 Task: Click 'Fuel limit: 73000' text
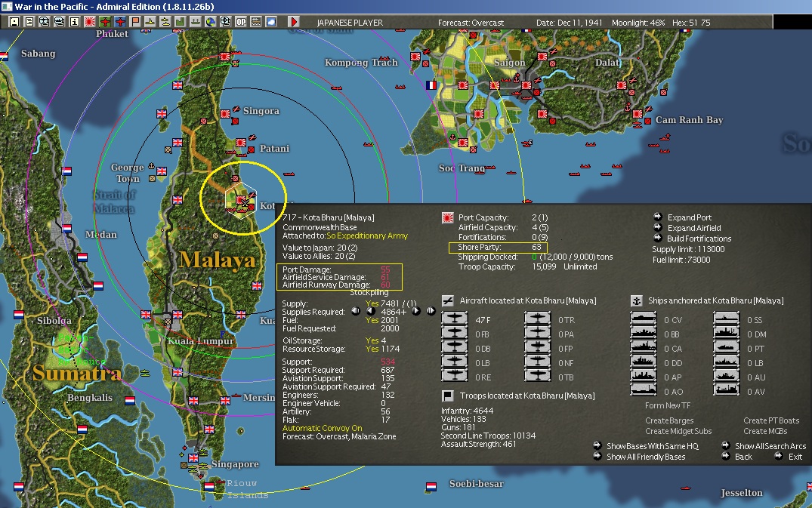(681, 260)
